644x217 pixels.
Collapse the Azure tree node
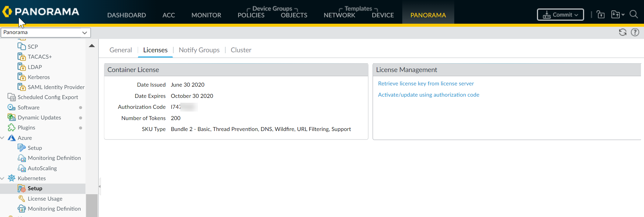click(2, 138)
